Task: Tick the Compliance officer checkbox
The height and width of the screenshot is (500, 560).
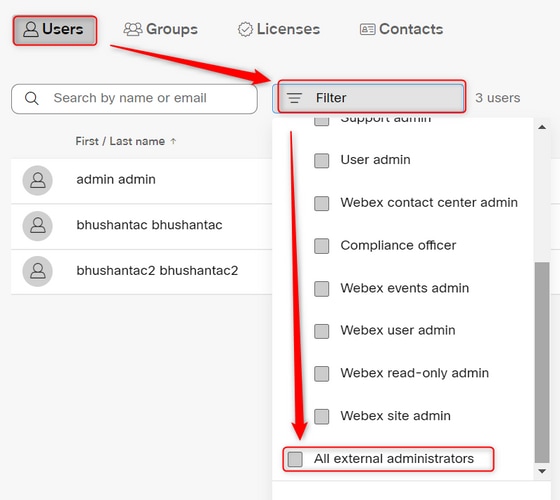Action: (321, 246)
